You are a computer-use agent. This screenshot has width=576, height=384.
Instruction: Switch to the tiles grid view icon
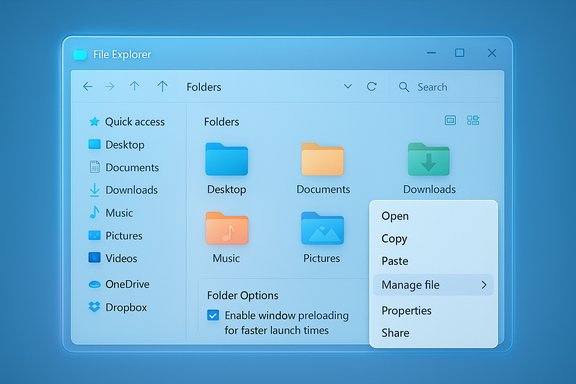[x=473, y=120]
